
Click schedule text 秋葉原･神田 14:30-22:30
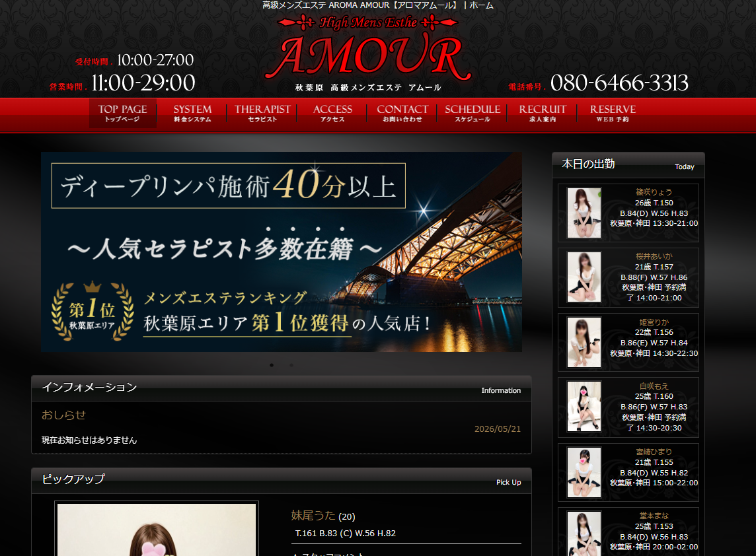654,354
